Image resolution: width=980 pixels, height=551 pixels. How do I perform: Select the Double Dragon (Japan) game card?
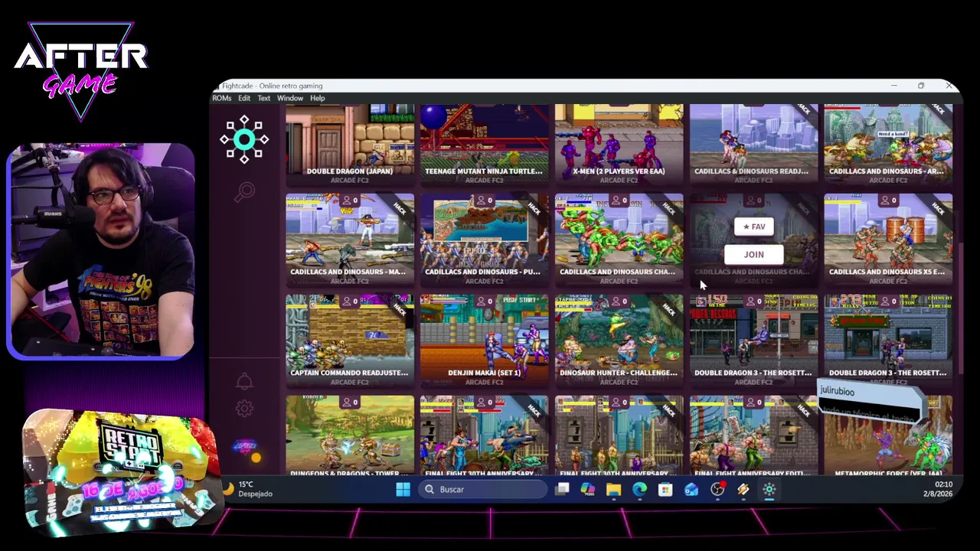coord(350,144)
